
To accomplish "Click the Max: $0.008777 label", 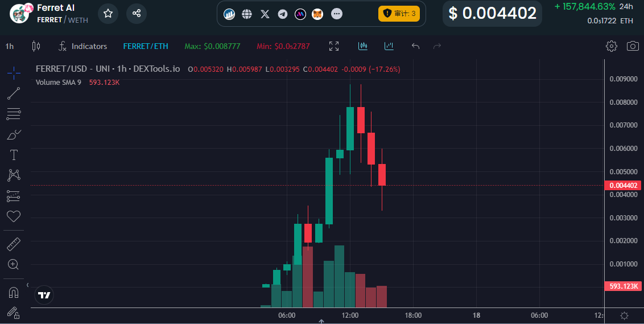I will coord(212,47).
